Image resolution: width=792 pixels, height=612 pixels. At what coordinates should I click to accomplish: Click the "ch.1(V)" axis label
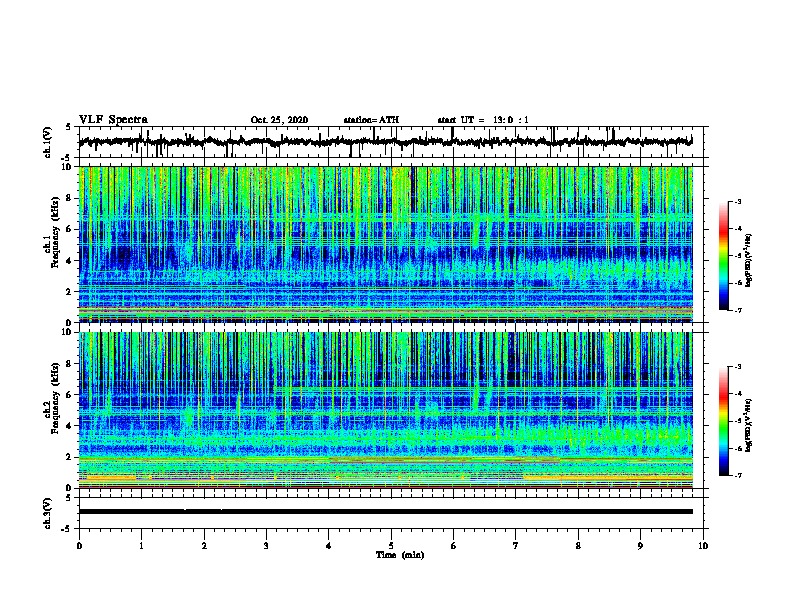point(48,142)
